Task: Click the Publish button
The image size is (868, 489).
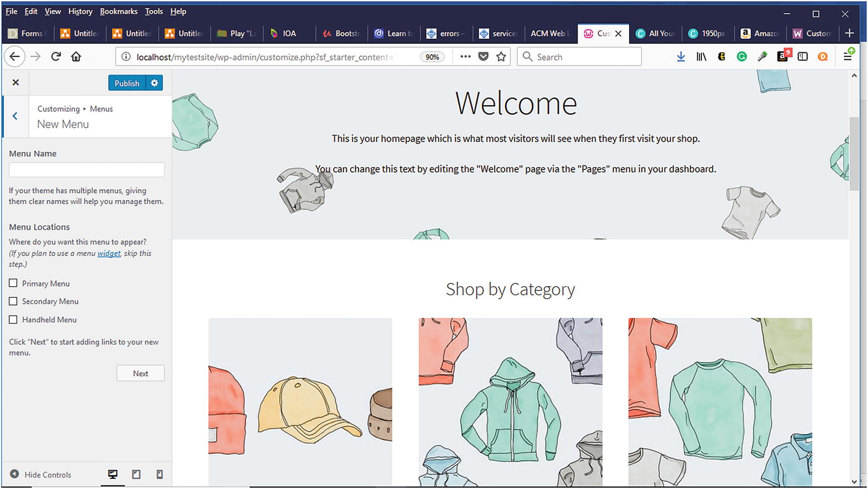Action: 127,83
